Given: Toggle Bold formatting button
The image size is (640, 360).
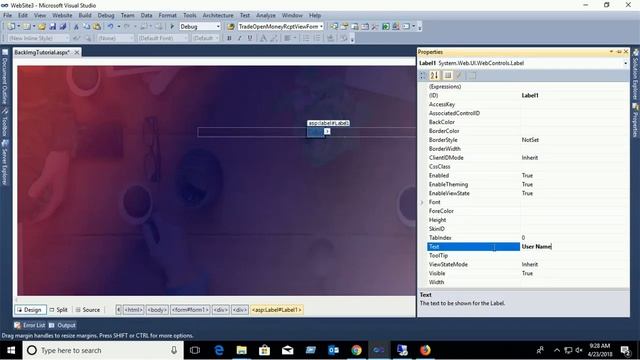Looking at the screenshot, I should click(229, 38).
